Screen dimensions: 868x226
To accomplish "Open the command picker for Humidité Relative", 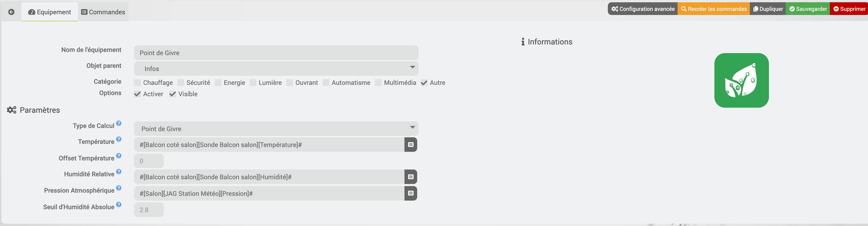I will tap(410, 177).
